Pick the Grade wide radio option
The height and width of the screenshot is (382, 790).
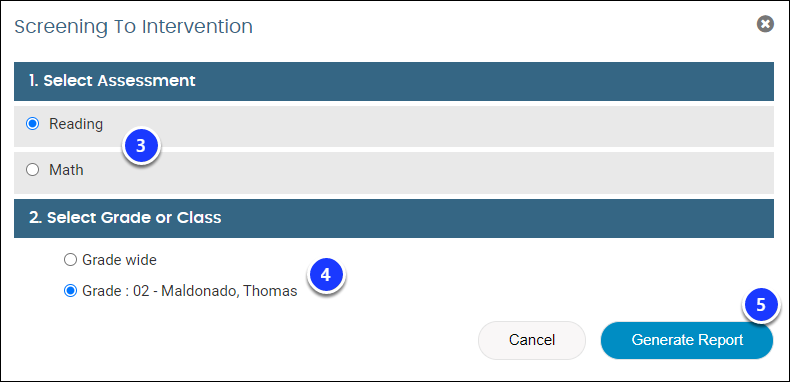click(x=70, y=260)
